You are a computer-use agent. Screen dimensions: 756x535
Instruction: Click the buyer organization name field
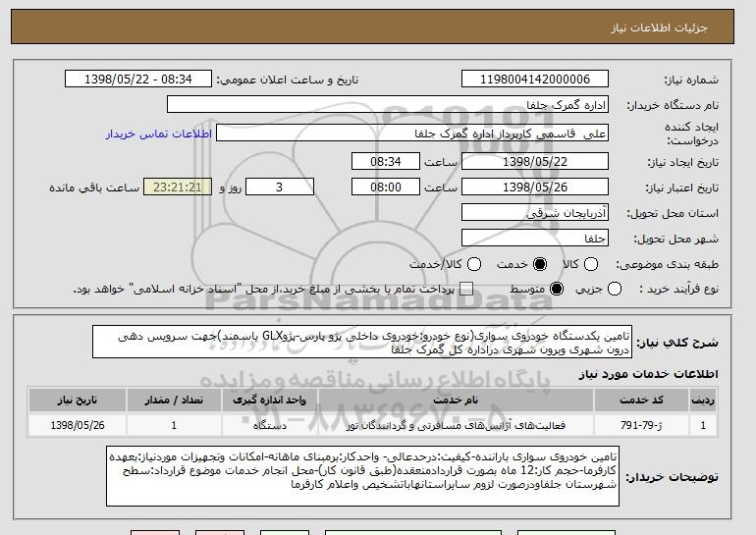(388, 105)
